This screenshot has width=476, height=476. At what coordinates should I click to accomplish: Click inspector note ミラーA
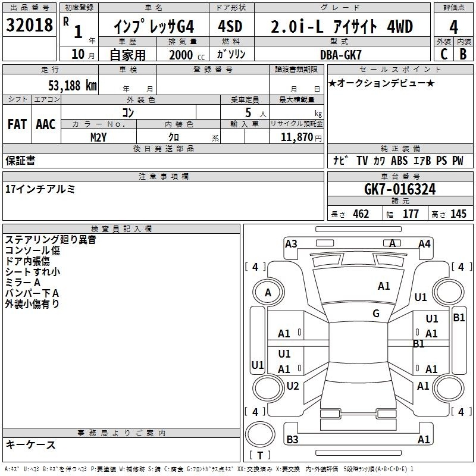(23, 282)
